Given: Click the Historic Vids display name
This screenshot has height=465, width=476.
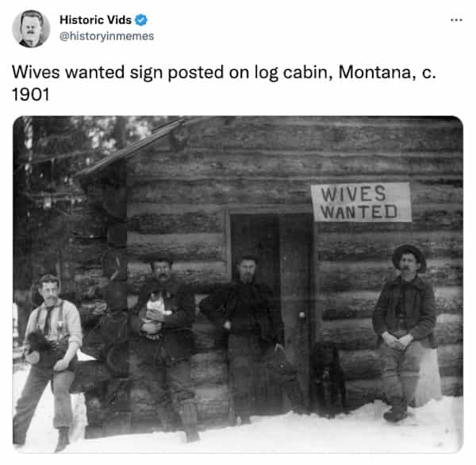Looking at the screenshot, I should 95,20.
